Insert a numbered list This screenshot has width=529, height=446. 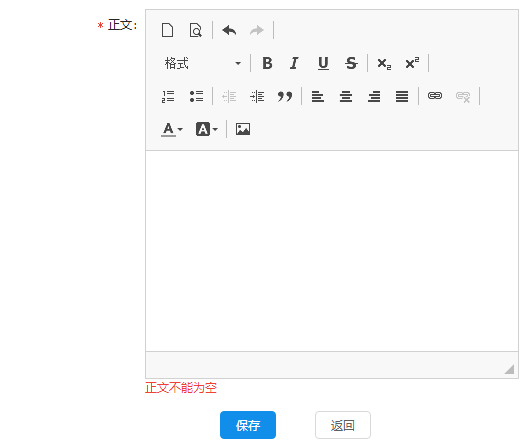coord(168,96)
